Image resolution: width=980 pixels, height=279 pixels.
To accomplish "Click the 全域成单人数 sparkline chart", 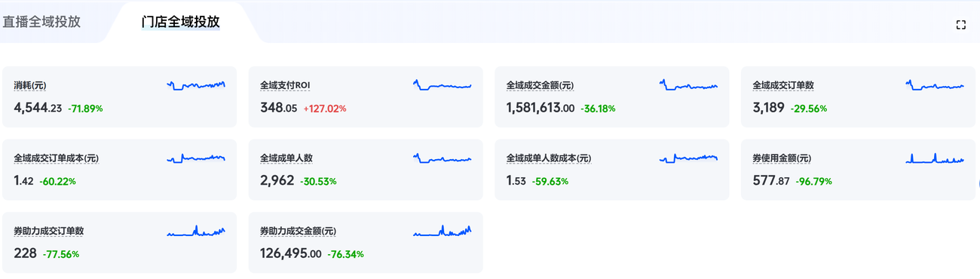I will click(443, 158).
